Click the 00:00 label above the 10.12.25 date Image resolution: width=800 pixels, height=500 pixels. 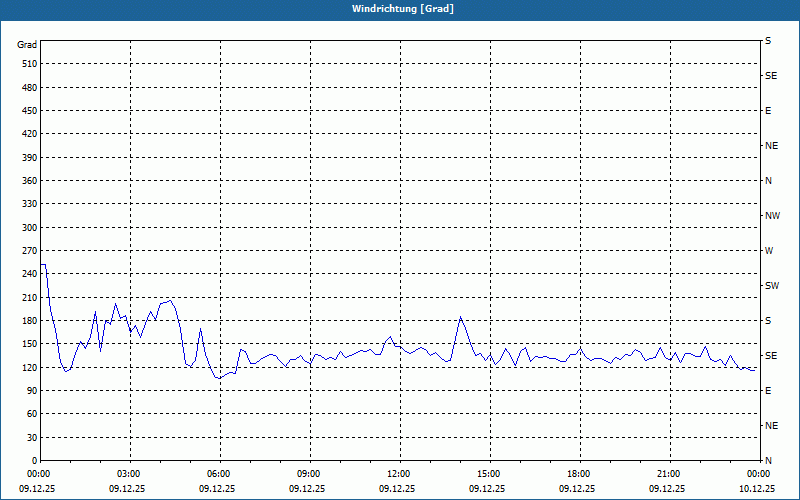[x=759, y=474]
